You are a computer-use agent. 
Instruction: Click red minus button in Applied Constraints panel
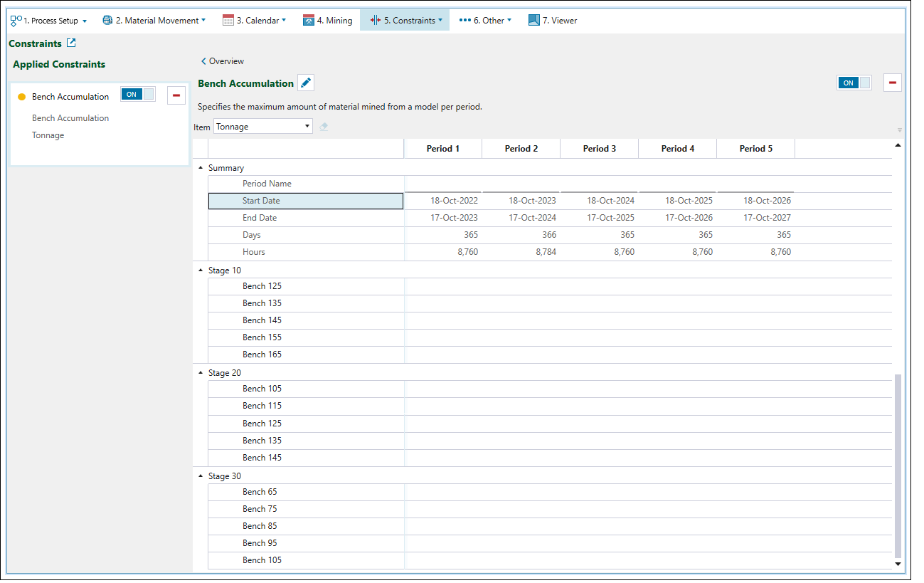(x=176, y=95)
